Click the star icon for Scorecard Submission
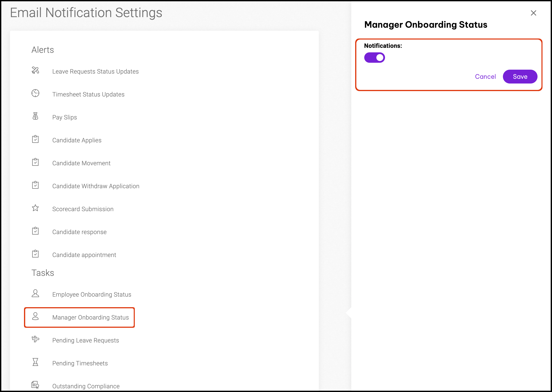This screenshot has width=552, height=392. 35,208
